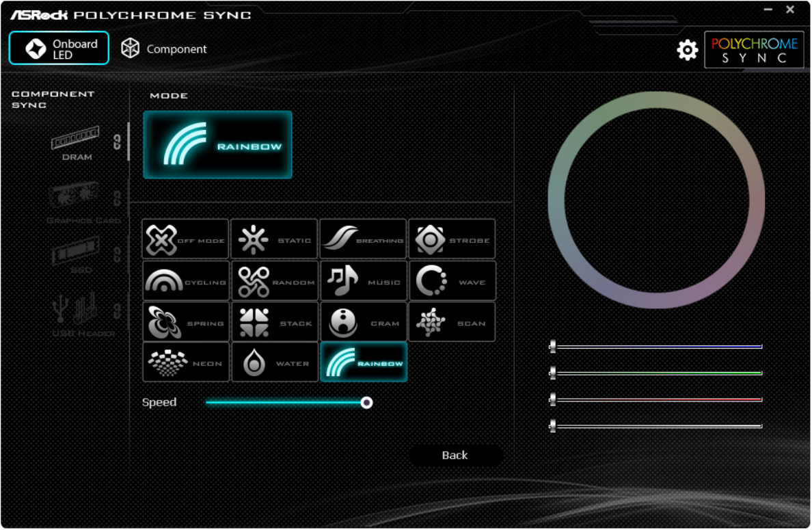Click the Back button

[x=455, y=455]
